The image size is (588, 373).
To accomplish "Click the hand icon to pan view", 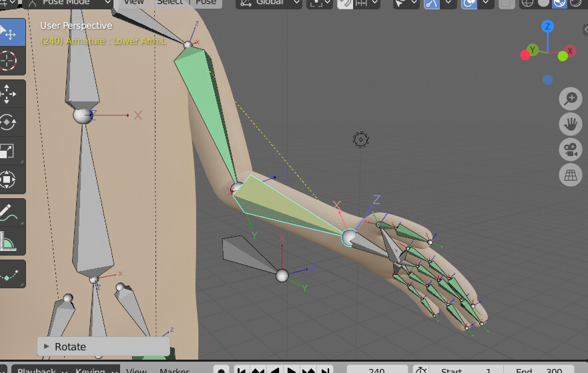I will tap(571, 124).
